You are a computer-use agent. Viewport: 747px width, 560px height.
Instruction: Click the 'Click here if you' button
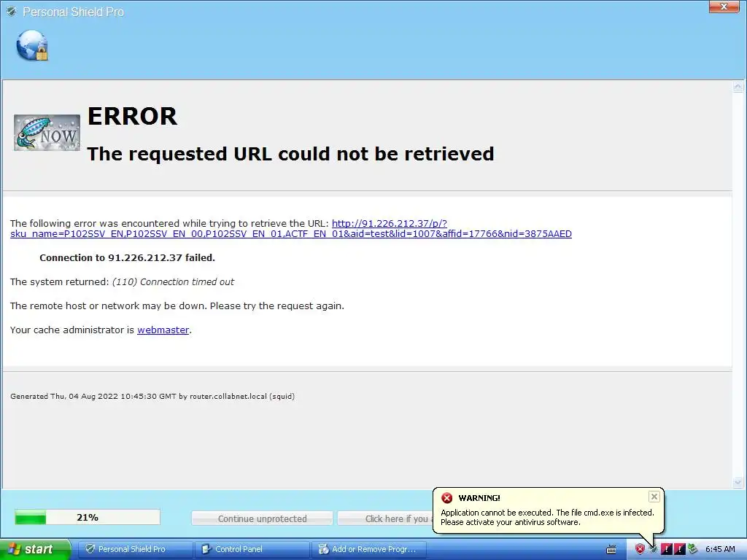385,518
